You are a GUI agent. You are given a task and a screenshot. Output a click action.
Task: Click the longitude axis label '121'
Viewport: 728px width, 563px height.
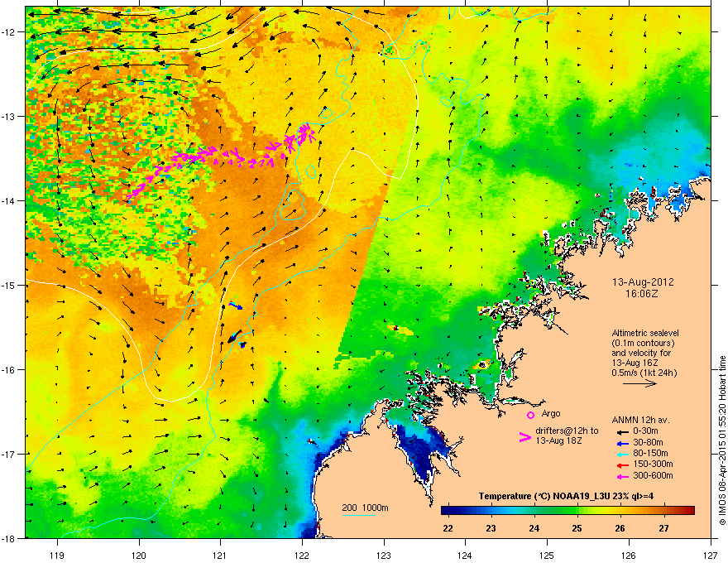(220, 556)
